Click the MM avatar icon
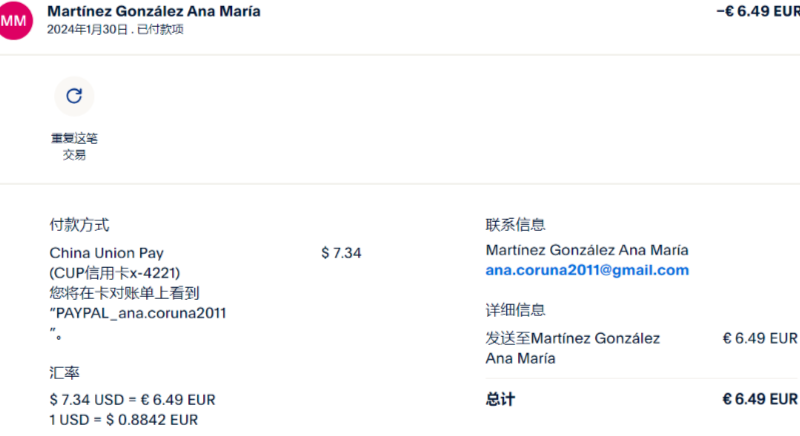 14,19
